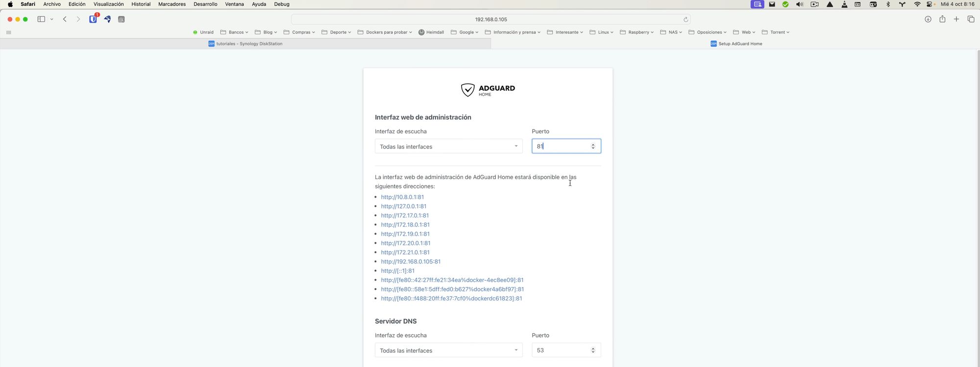This screenshot has height=367, width=980.
Task: Go back to the previous page
Action: click(x=65, y=19)
